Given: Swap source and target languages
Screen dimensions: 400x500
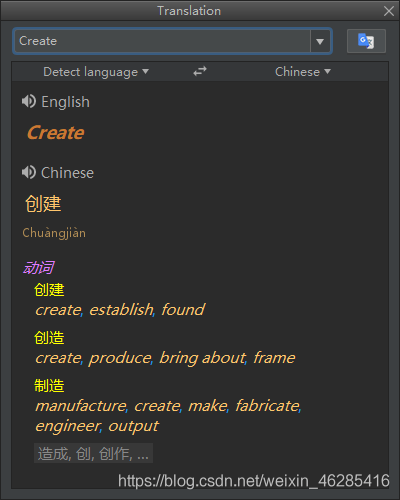Looking at the screenshot, I should (x=200, y=71).
